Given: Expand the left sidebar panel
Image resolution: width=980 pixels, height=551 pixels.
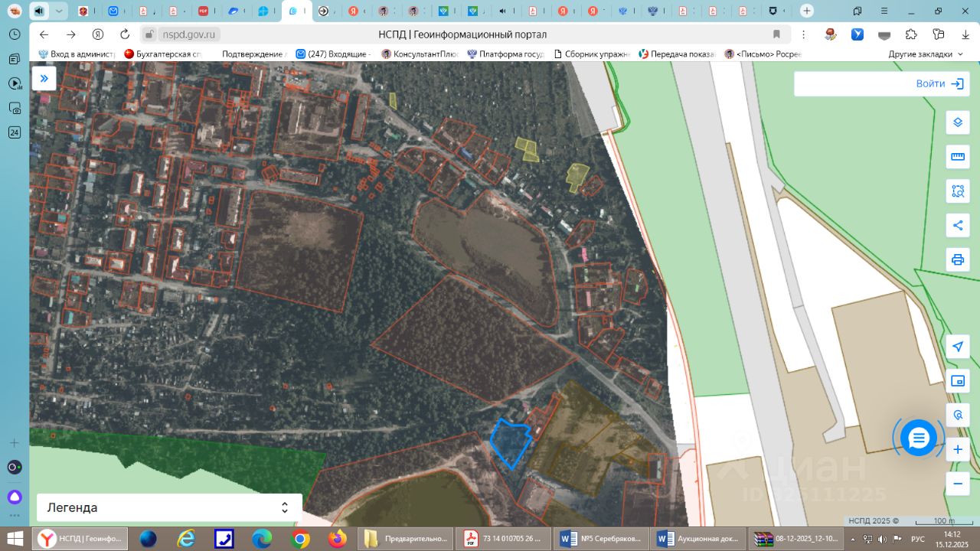Looking at the screenshot, I should [x=44, y=78].
